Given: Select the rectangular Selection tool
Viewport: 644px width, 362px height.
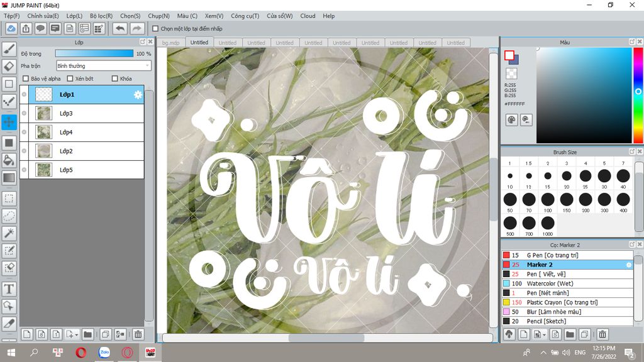Looking at the screenshot, I should (9, 199).
